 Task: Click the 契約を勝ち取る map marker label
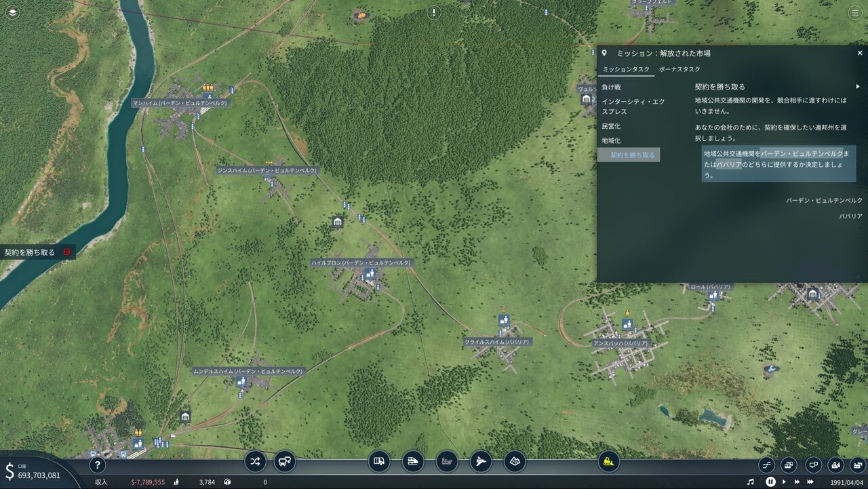tap(30, 252)
